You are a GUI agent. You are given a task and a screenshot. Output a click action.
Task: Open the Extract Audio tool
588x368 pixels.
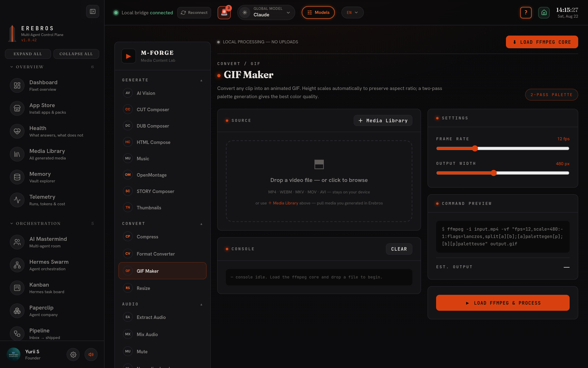point(162,317)
